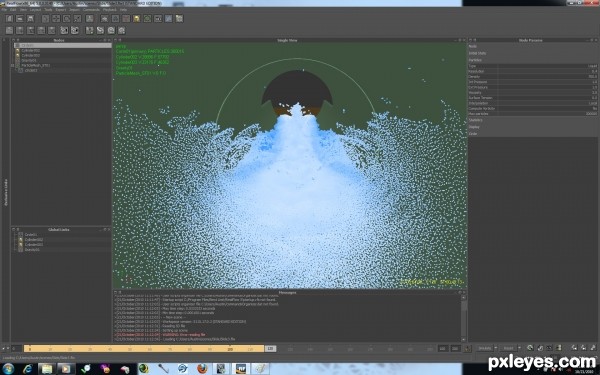Click the Reset button
600x375 pixels.
508,348
